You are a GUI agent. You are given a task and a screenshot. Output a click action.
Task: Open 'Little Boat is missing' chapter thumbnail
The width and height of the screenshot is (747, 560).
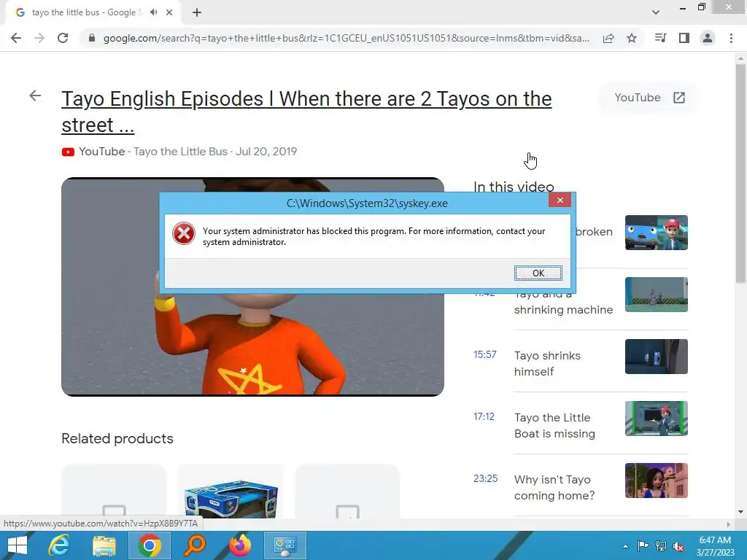(657, 418)
